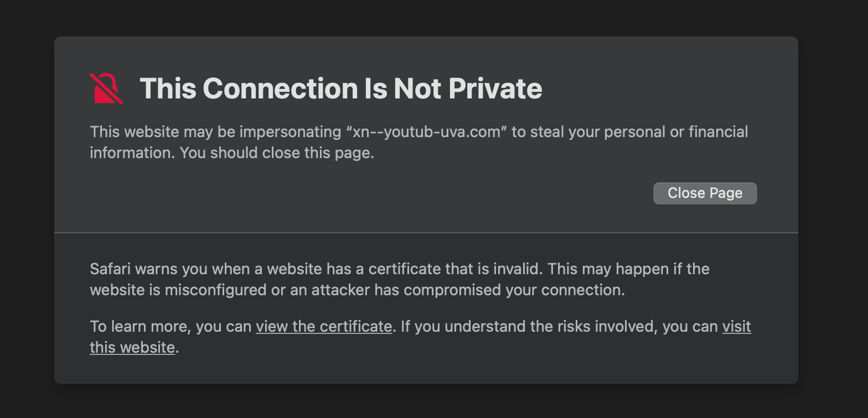Click the "steal your personal or financial" phrase
This screenshot has width=868, height=418.
click(x=640, y=132)
